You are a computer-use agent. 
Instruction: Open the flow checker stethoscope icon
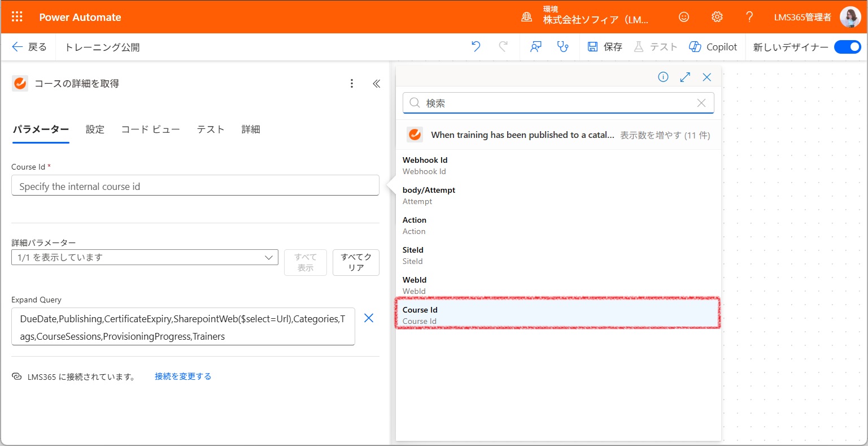coord(562,47)
